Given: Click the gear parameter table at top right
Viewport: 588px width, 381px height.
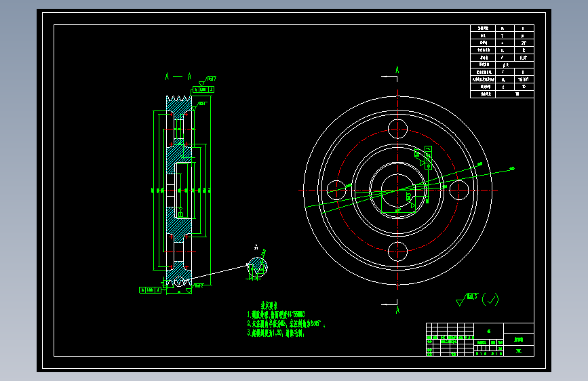Looking at the screenshot, I should (x=502, y=61).
